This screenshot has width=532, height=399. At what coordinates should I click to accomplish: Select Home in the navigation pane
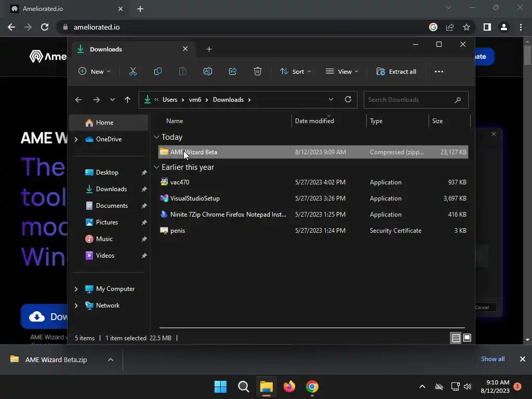[x=109, y=123]
